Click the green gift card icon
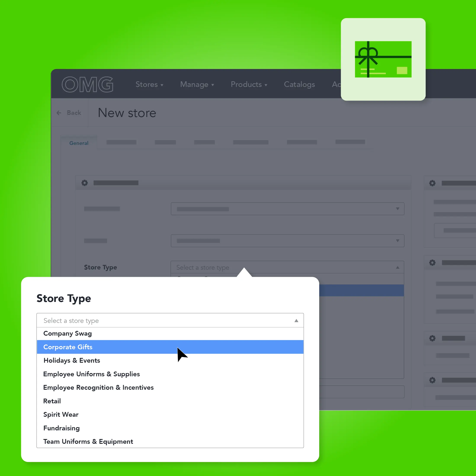476x476 pixels. [383, 59]
